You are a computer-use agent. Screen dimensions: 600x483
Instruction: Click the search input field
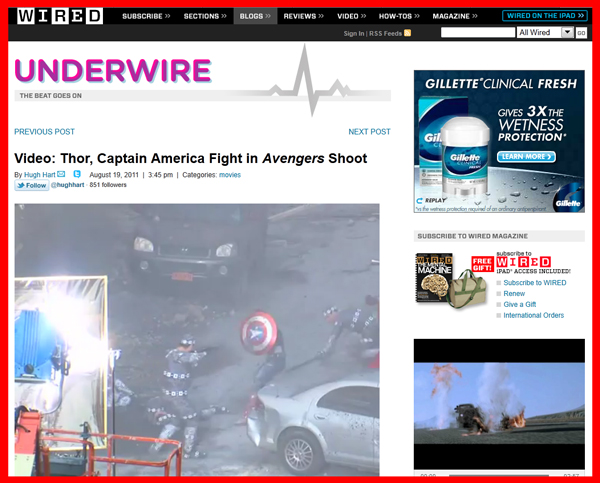tap(478, 33)
